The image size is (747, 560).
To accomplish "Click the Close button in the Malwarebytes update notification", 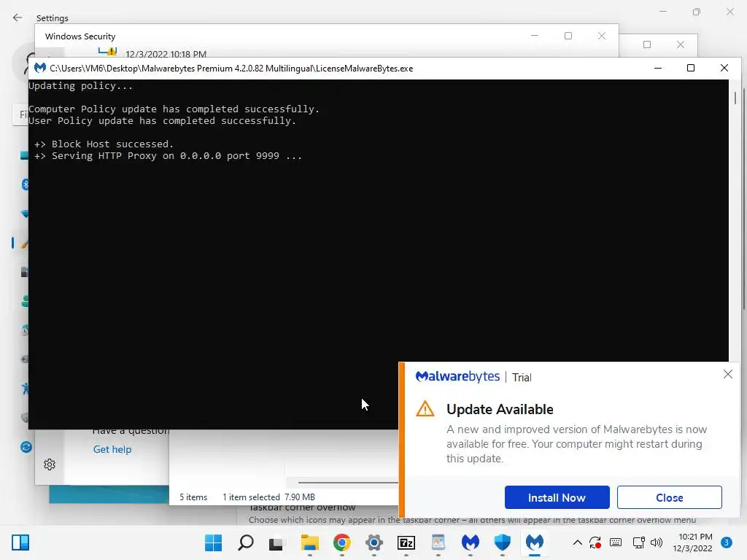I will coord(670,497).
